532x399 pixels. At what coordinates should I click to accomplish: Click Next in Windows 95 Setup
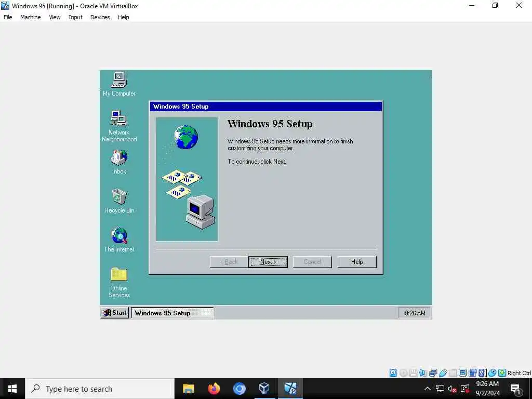268,262
